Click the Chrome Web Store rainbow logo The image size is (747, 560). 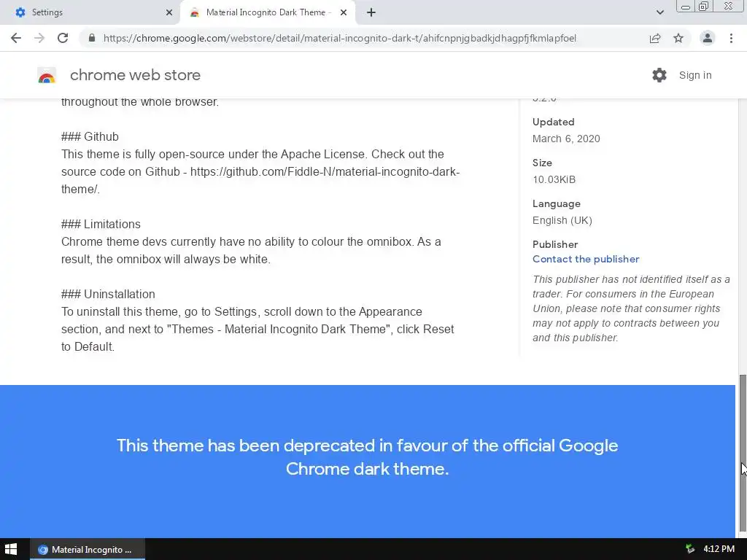(x=47, y=75)
